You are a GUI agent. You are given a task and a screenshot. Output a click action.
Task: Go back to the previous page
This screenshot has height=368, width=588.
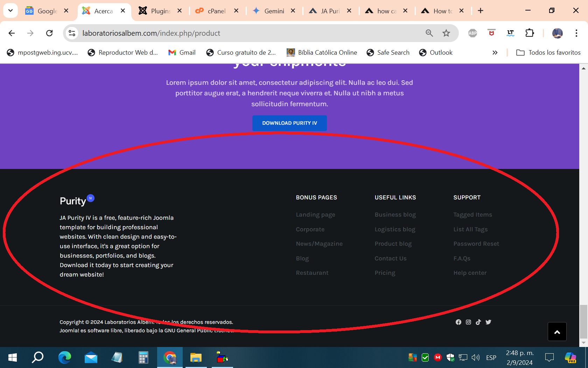point(12,33)
